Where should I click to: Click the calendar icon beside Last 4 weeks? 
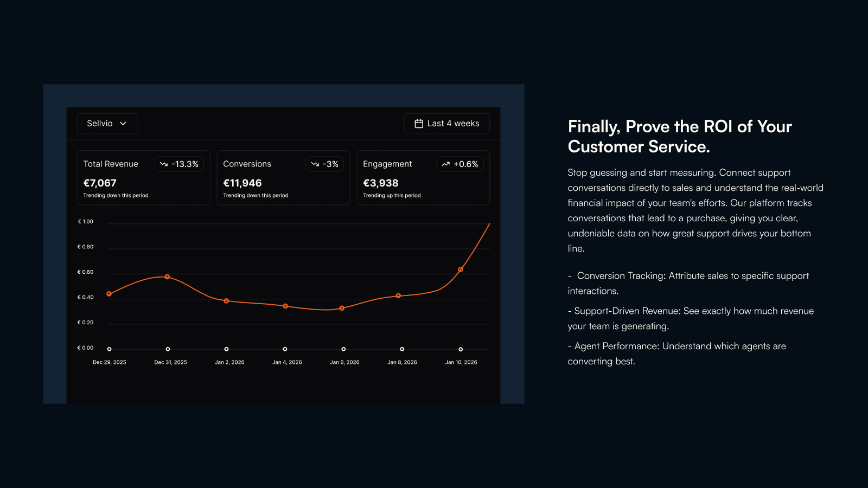tap(419, 124)
